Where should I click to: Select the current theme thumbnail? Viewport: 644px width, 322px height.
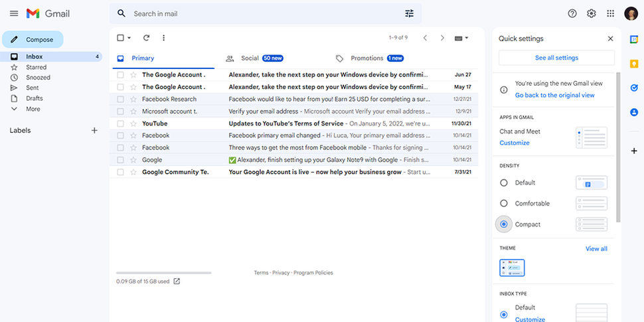tap(512, 268)
